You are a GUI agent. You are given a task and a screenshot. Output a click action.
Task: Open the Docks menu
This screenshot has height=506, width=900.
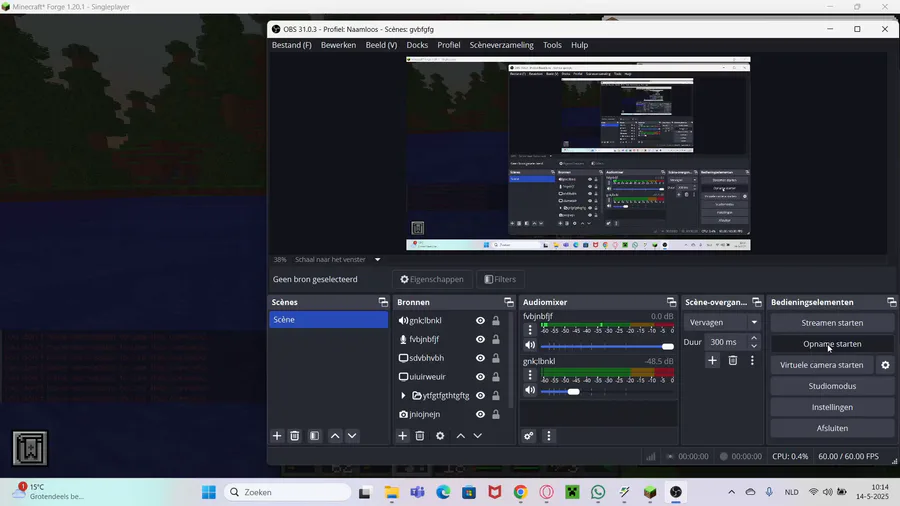pos(417,45)
